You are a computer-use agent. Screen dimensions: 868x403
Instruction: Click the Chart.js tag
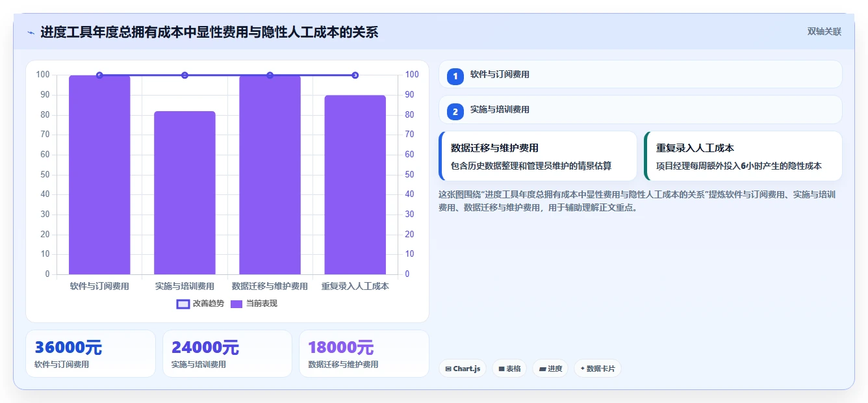click(463, 369)
